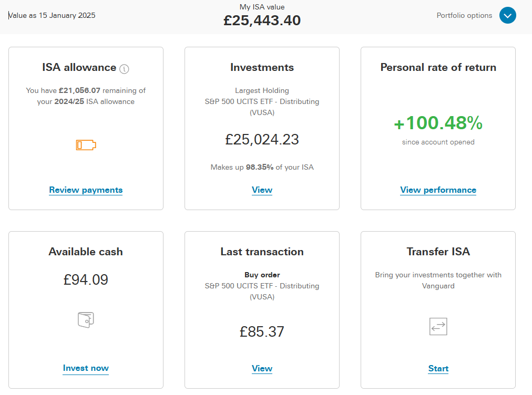Click the Value as 15 January 2025 text
The width and height of the screenshot is (532, 395).
pyautogui.click(x=52, y=15)
